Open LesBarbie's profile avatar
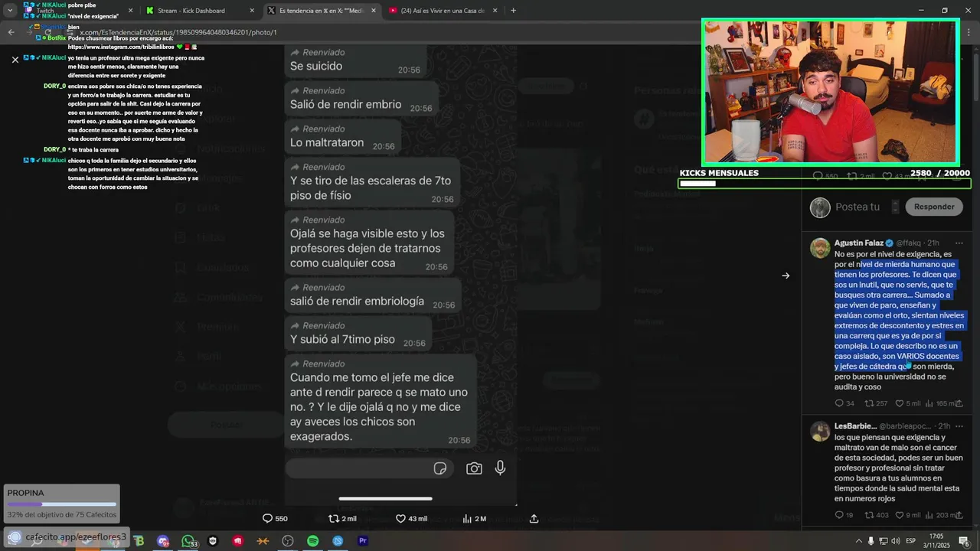This screenshot has height=551, width=980. [820, 431]
